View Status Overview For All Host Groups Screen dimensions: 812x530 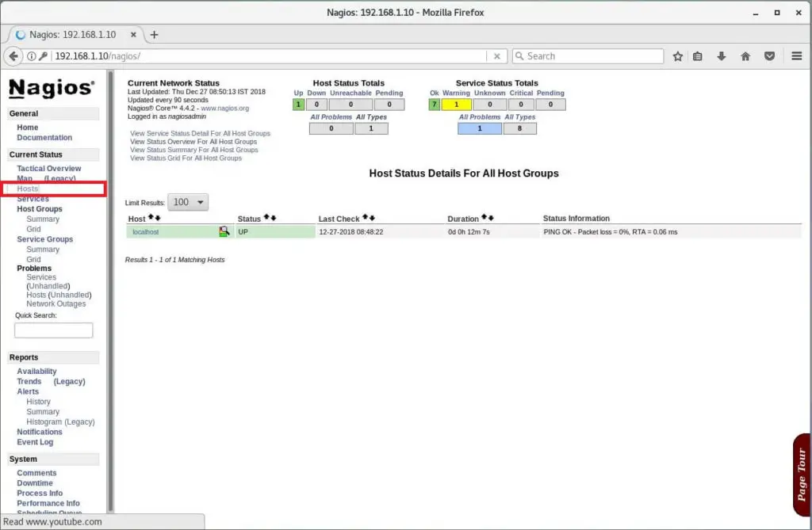tap(193, 142)
